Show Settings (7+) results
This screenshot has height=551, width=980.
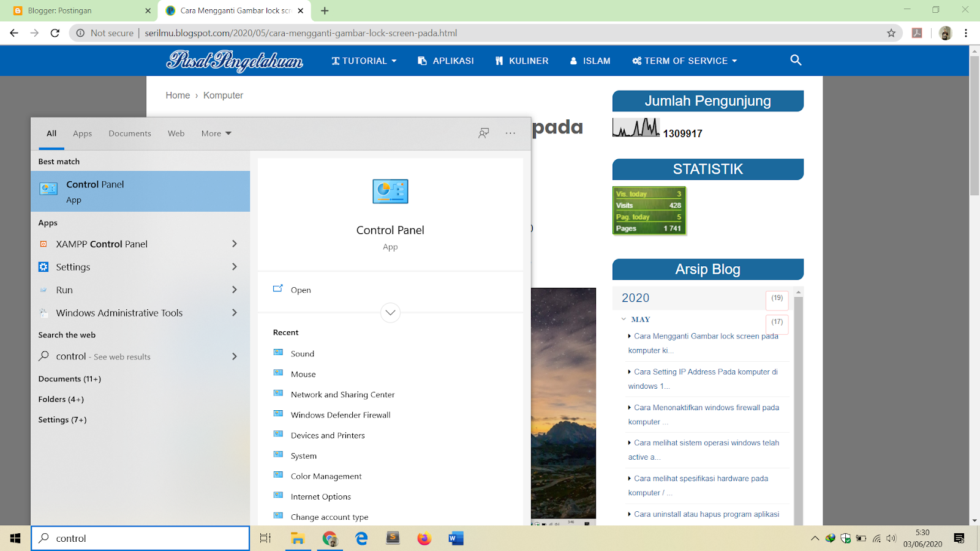pos(62,419)
